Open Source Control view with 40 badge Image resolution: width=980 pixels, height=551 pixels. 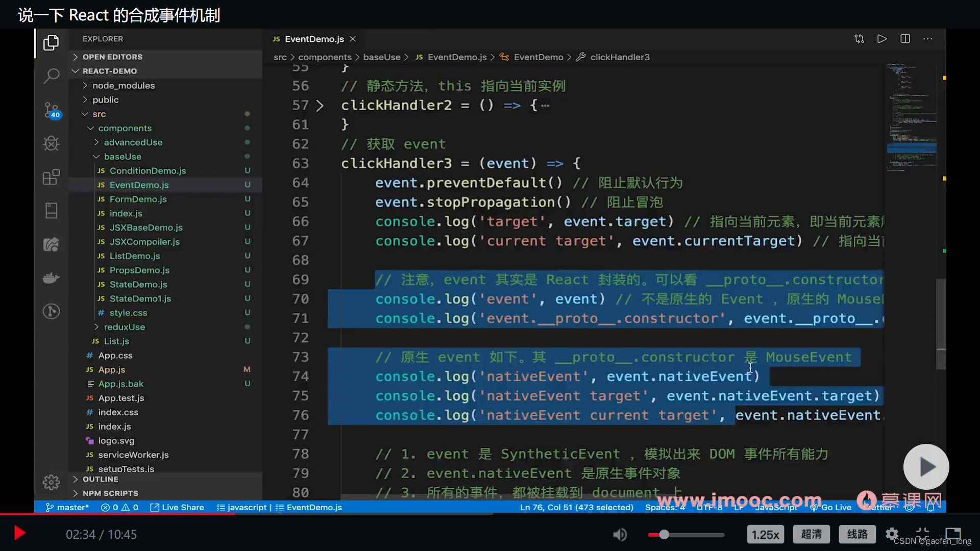coord(51,110)
